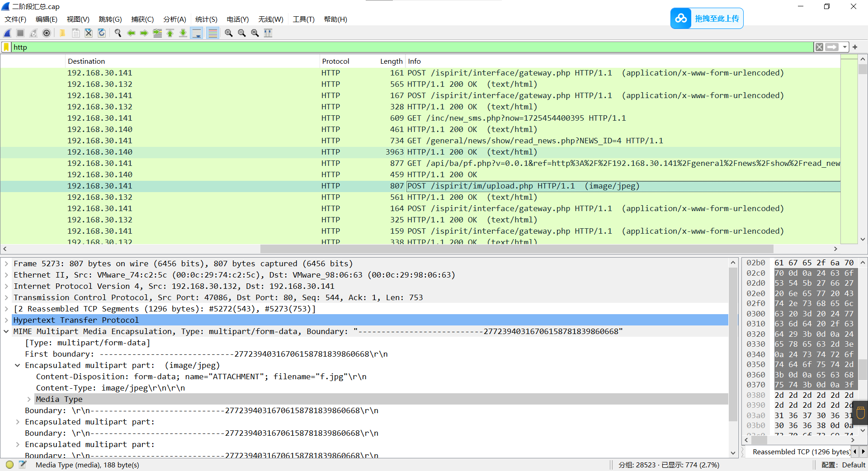Toggle packet list colorization rules
Screen dimensions: 868x471
(213, 33)
